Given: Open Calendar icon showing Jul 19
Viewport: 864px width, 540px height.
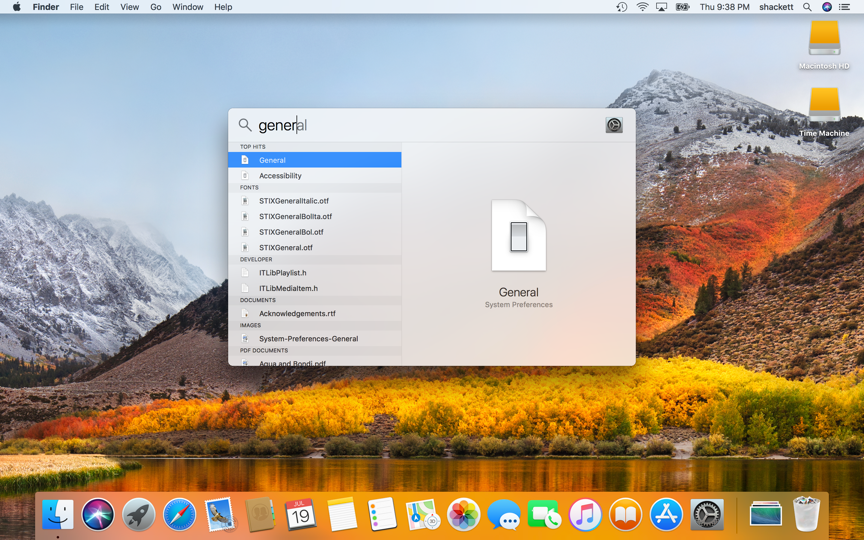Looking at the screenshot, I should point(300,515).
